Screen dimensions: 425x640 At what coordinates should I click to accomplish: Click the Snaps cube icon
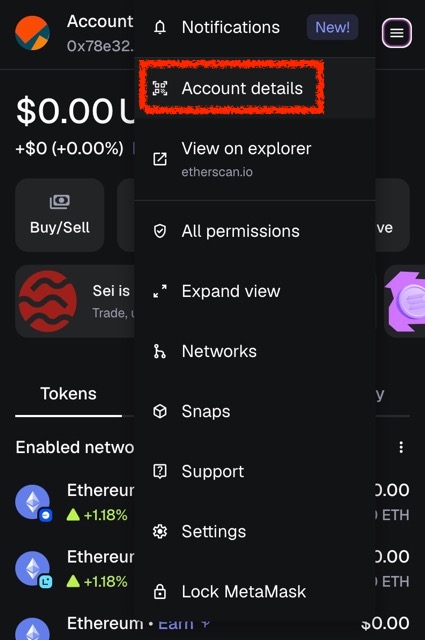160,411
